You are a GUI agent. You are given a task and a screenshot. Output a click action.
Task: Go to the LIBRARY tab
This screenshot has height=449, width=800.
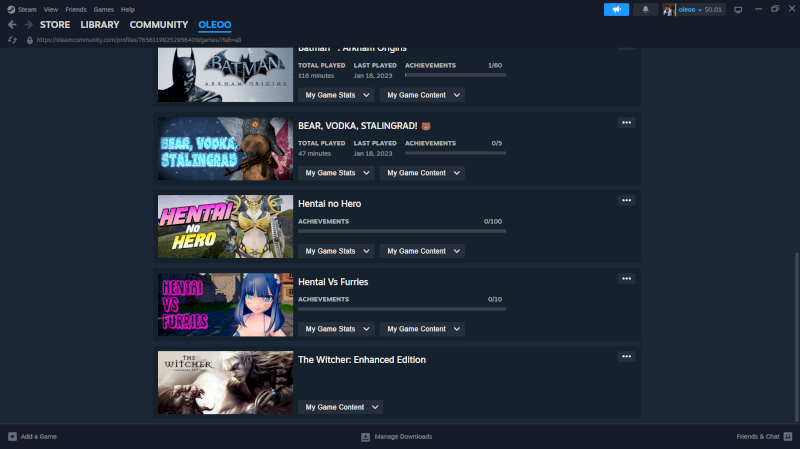pyautogui.click(x=100, y=24)
